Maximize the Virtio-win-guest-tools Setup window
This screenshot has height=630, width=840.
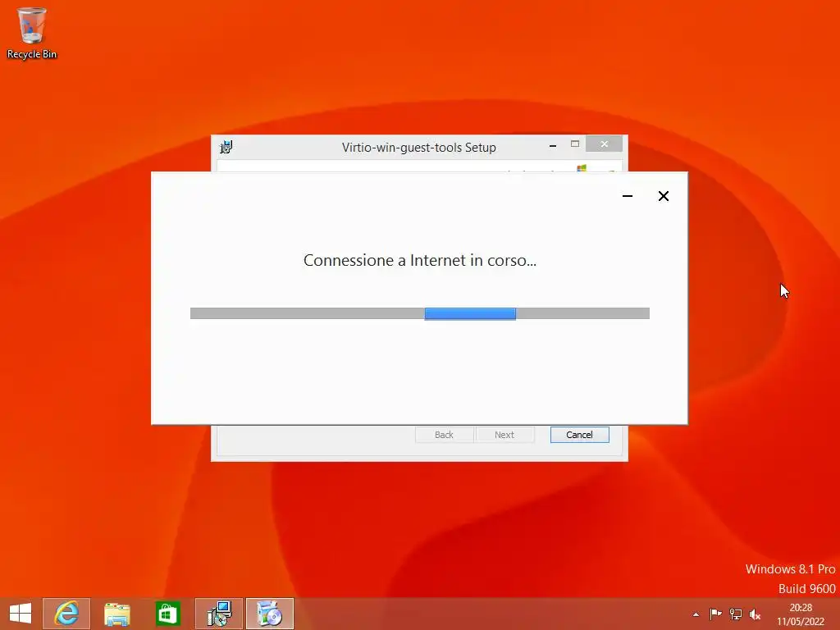tap(575, 144)
